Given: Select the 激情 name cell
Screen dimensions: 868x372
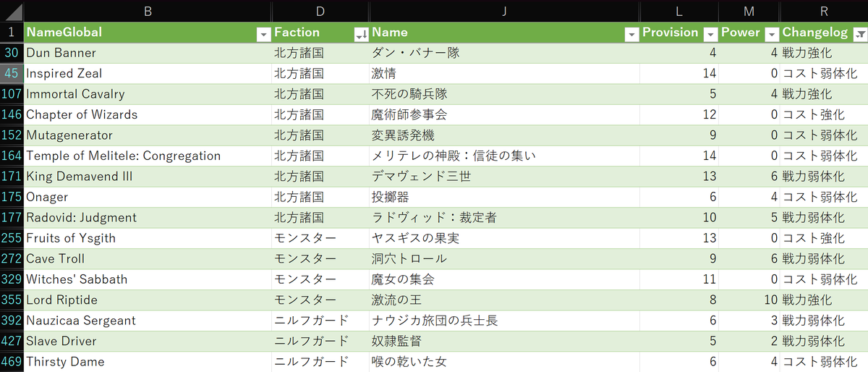Looking at the screenshot, I should [x=505, y=73].
